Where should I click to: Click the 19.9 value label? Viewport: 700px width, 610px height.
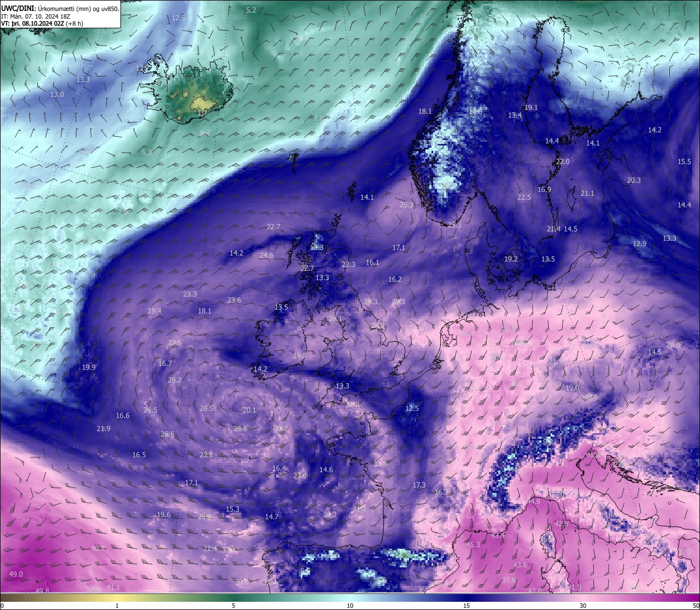89,367
